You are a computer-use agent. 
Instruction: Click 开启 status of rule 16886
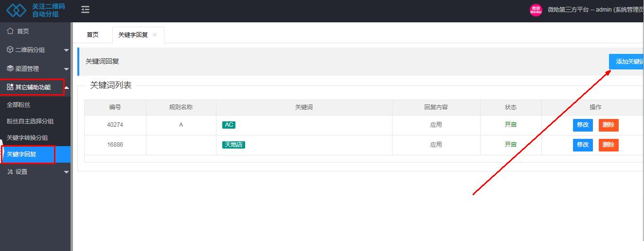(x=511, y=145)
